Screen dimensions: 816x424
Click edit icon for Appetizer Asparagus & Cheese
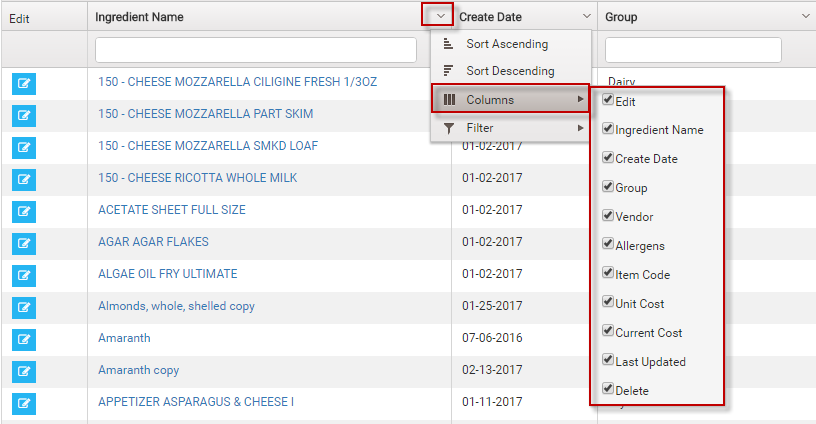pos(24,404)
